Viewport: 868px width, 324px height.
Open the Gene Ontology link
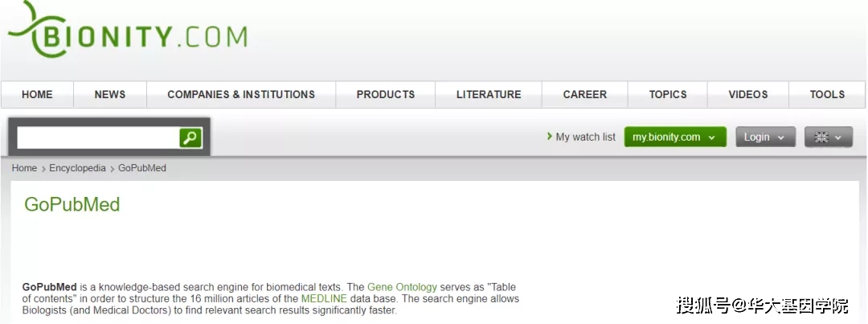403,288
